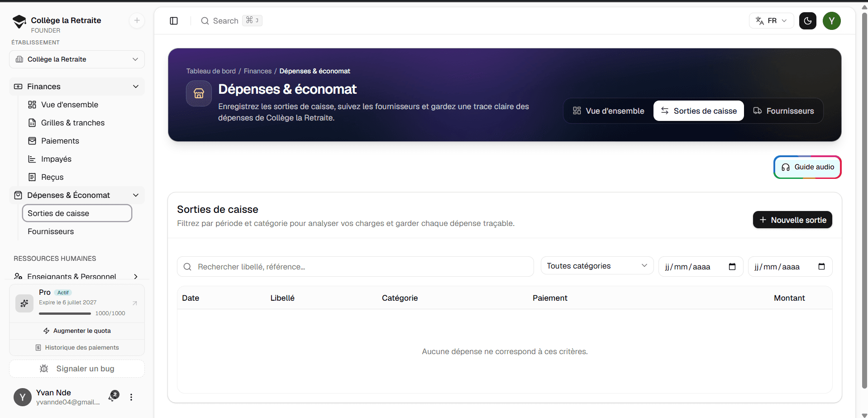
Task: Click the Nouvelle sortie button
Action: [792, 220]
